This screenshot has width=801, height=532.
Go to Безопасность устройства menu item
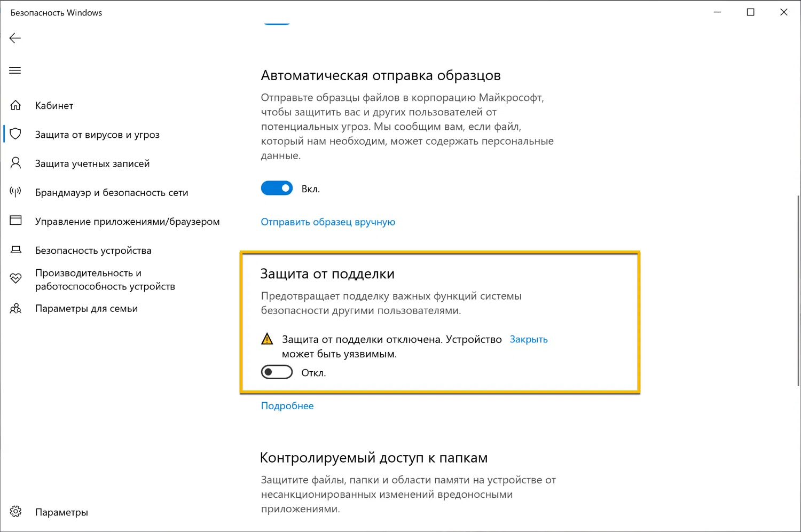click(x=93, y=251)
